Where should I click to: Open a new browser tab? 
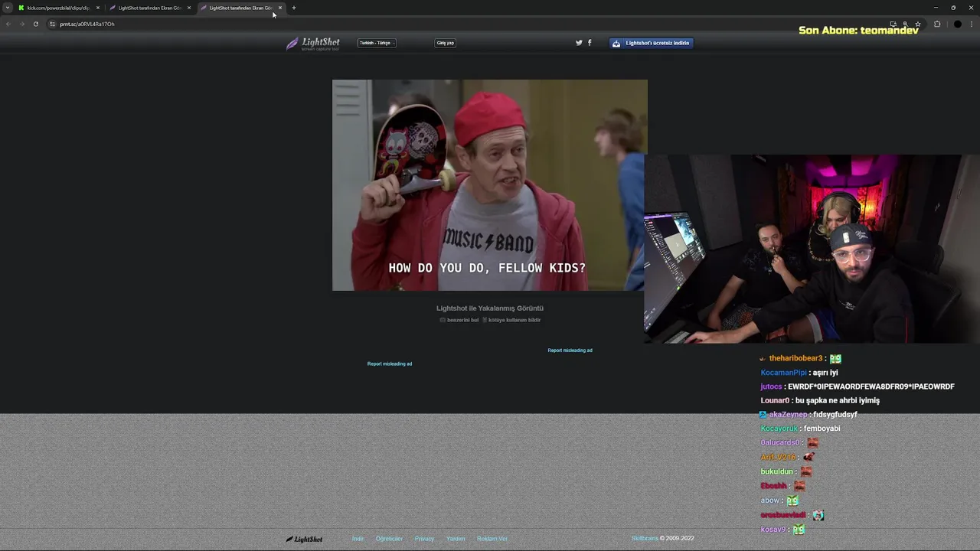coord(294,8)
